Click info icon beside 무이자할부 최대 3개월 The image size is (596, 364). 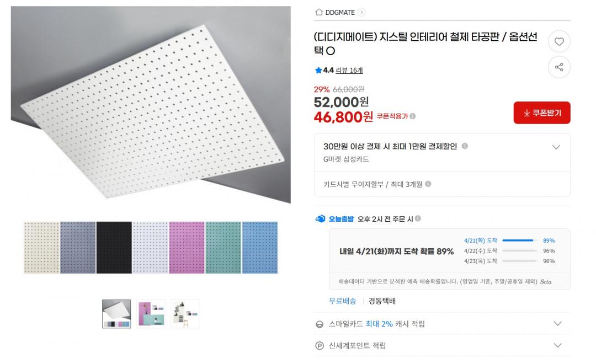click(x=428, y=184)
